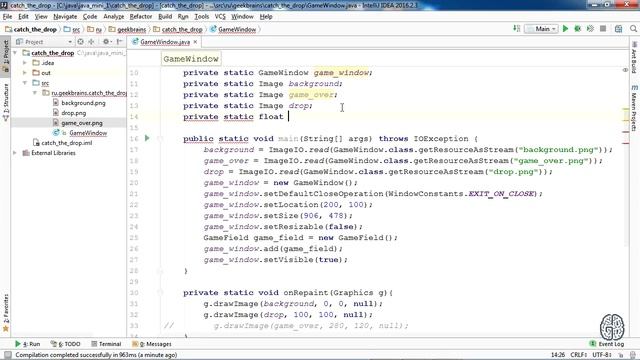Close the GameWindow.java tab
Viewport: 640px width, 360px height.
pos(196,42)
